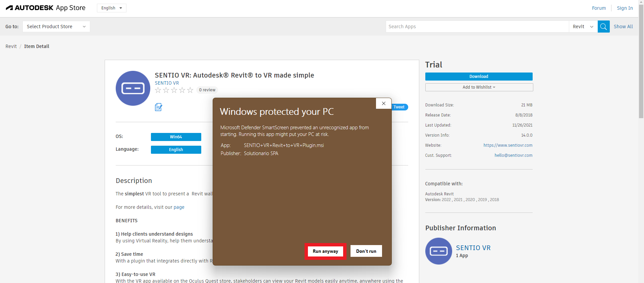Screen dimensions: 644x283
Task: Click the Autodesk App Store logo
Action: [46, 8]
